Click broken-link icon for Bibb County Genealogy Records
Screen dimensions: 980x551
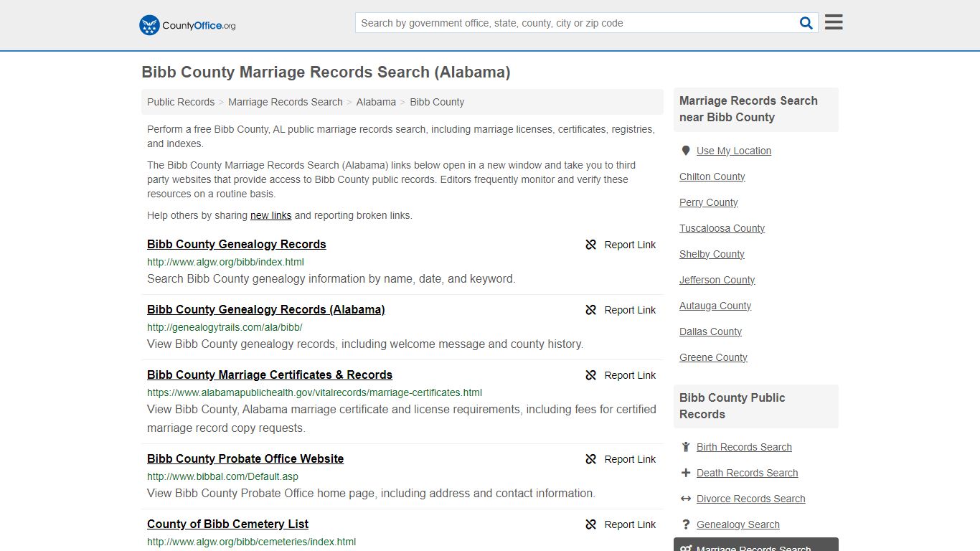(591, 245)
